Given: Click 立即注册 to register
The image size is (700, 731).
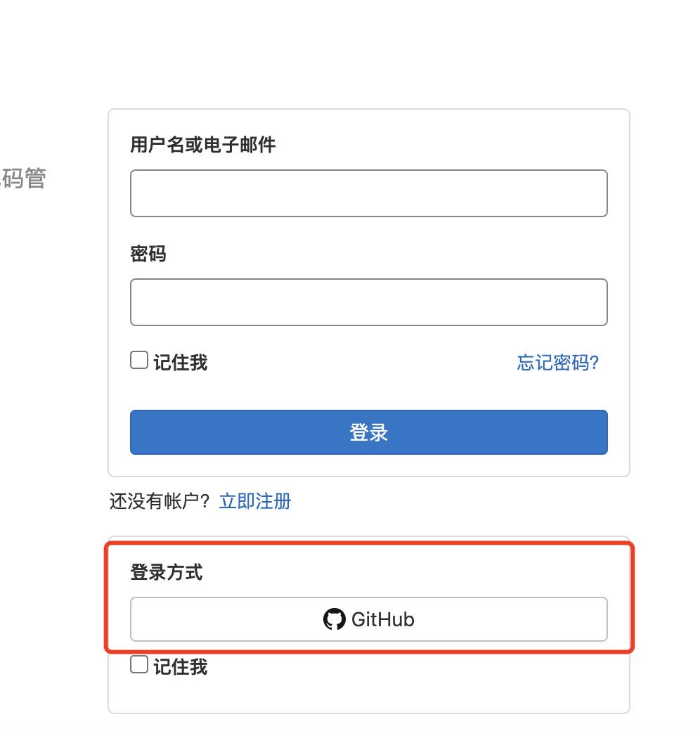Looking at the screenshot, I should point(254,500).
